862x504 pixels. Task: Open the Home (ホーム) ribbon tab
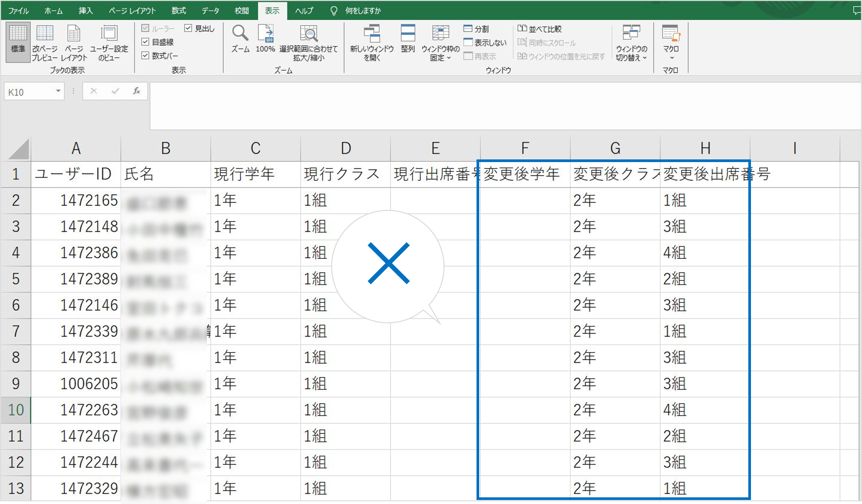[53, 11]
